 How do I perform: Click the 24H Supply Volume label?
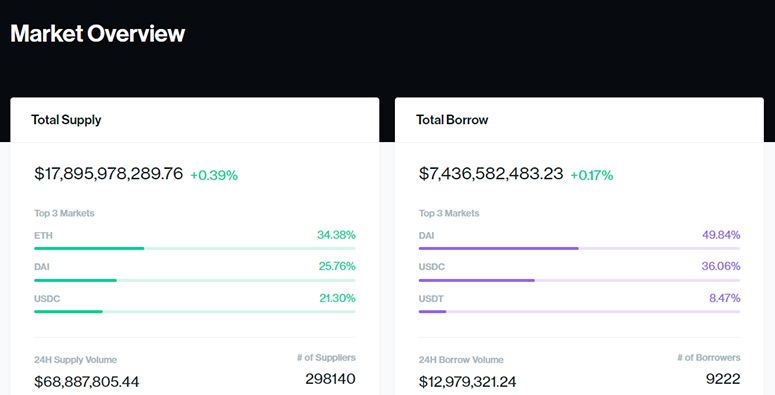(x=76, y=360)
